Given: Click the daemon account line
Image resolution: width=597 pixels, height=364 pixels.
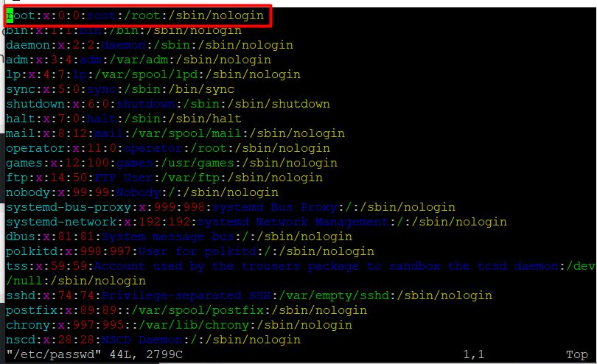Looking at the screenshot, I should [150, 45].
